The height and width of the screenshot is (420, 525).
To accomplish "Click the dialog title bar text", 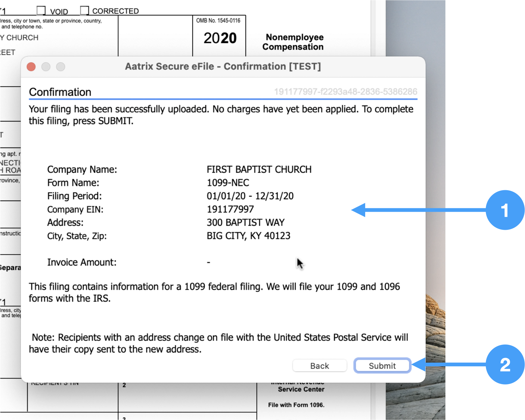I will tap(223, 66).
